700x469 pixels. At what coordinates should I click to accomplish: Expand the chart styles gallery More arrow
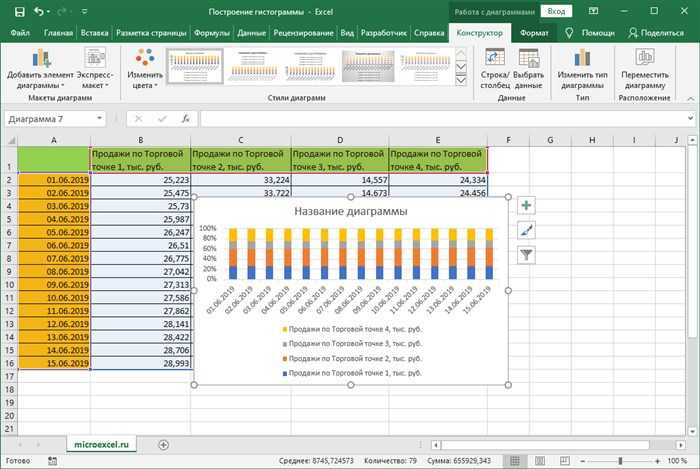(461, 80)
